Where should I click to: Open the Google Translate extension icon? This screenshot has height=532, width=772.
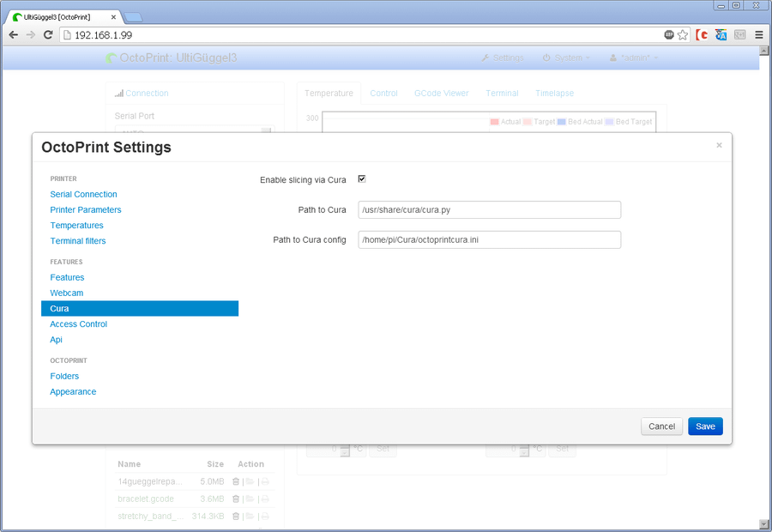pyautogui.click(x=721, y=35)
